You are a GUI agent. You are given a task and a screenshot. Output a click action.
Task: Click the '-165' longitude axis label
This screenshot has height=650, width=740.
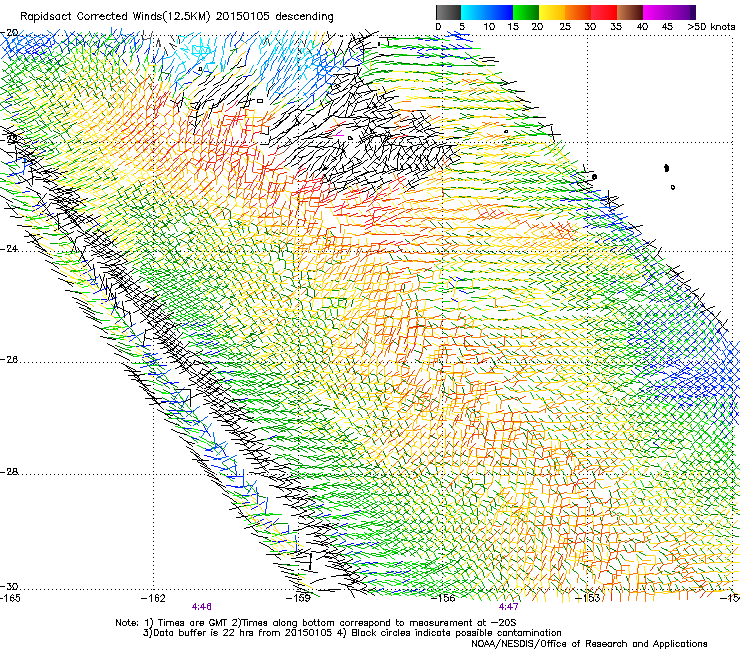pos(10,598)
